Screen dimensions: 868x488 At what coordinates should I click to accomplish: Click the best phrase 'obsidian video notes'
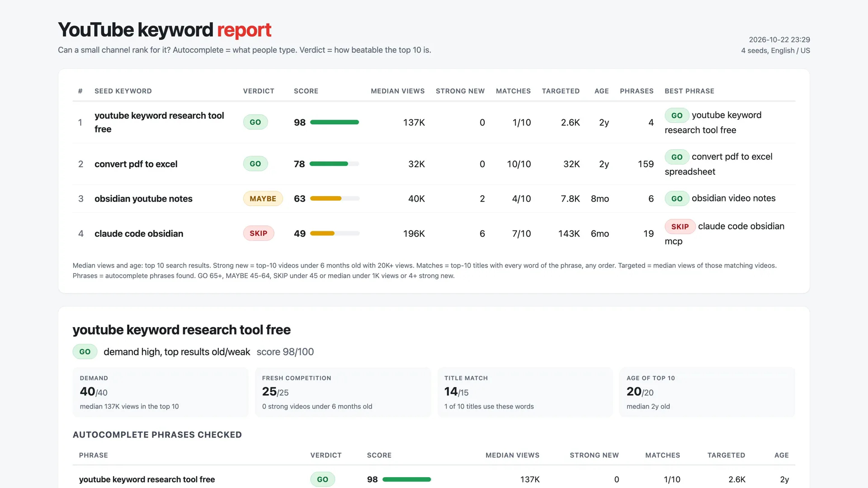tap(733, 198)
